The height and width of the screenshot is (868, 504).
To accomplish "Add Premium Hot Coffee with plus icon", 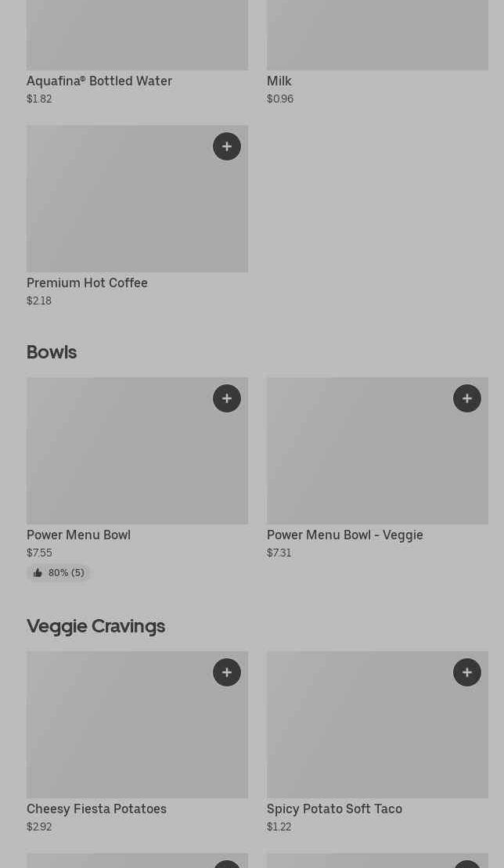I will 227,146.
